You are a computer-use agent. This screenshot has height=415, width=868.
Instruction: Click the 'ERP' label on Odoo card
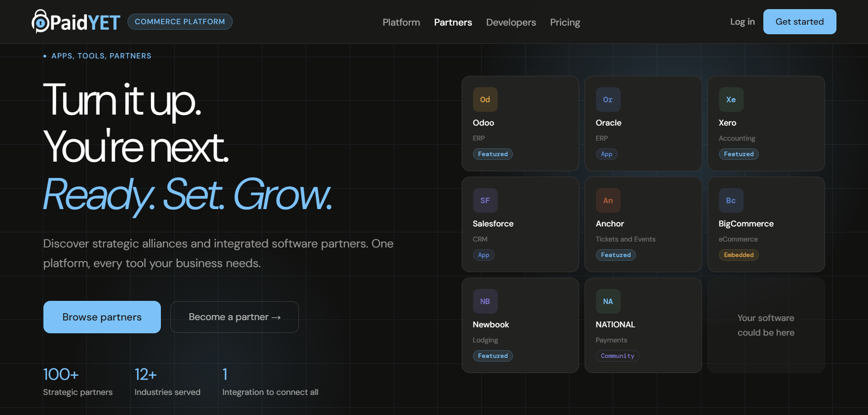(x=479, y=138)
